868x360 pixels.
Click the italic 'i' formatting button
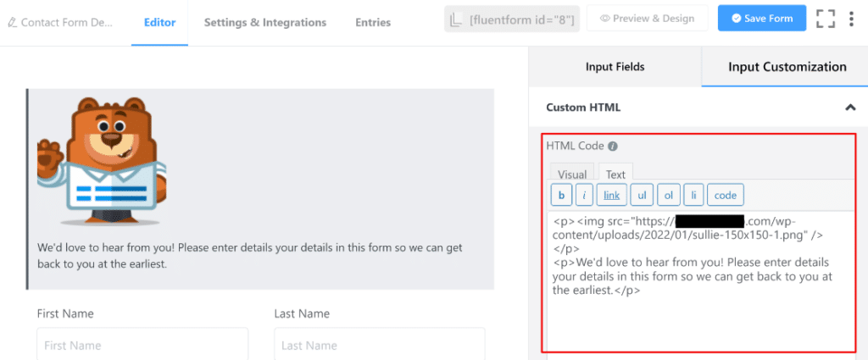584,196
